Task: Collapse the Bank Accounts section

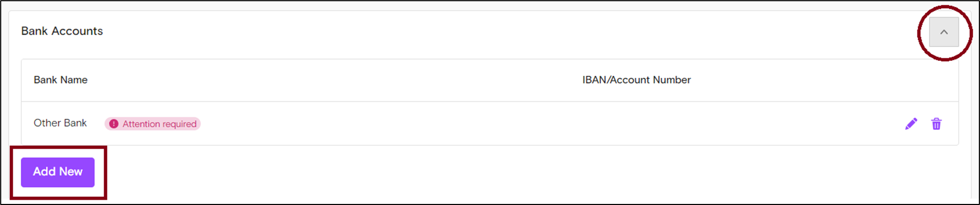Action: tap(944, 32)
